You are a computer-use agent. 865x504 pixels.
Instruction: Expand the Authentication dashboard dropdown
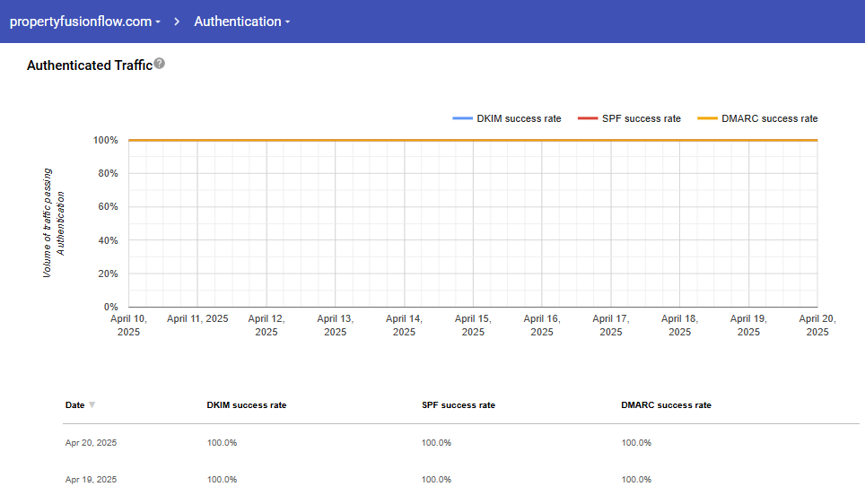[241, 22]
